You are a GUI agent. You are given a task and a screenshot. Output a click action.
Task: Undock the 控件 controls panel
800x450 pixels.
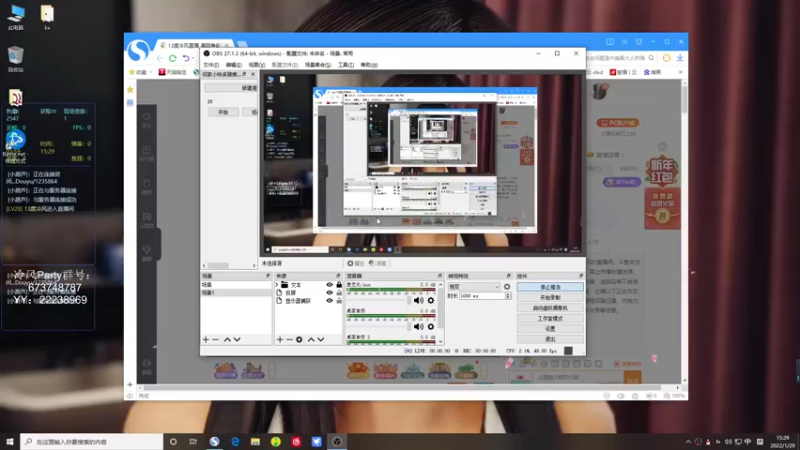tap(581, 276)
